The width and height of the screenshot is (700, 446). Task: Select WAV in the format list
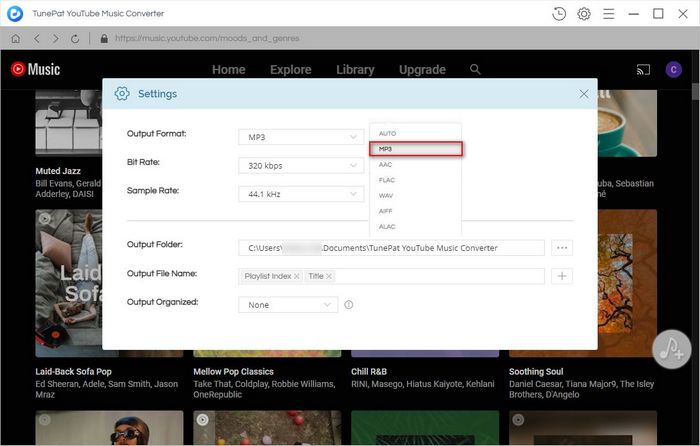pyautogui.click(x=416, y=196)
